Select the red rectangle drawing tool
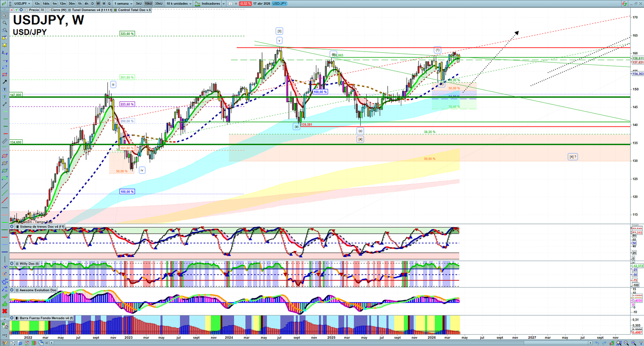Viewport: 644px width, 346px height. tap(4, 75)
